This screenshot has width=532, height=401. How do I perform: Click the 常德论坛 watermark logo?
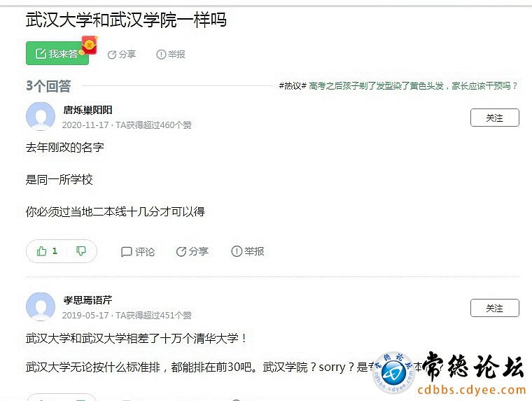(x=472, y=367)
